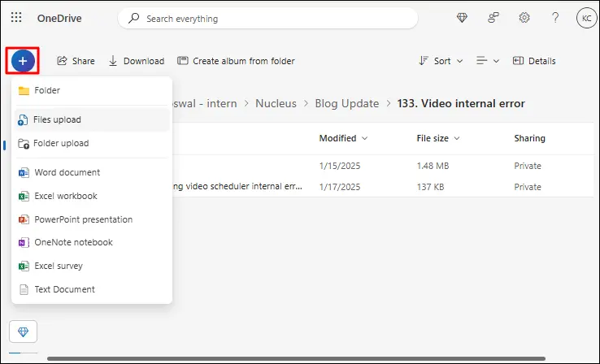This screenshot has height=364, width=600.
Task: Open the app launcher grid icon
Action: (16, 18)
